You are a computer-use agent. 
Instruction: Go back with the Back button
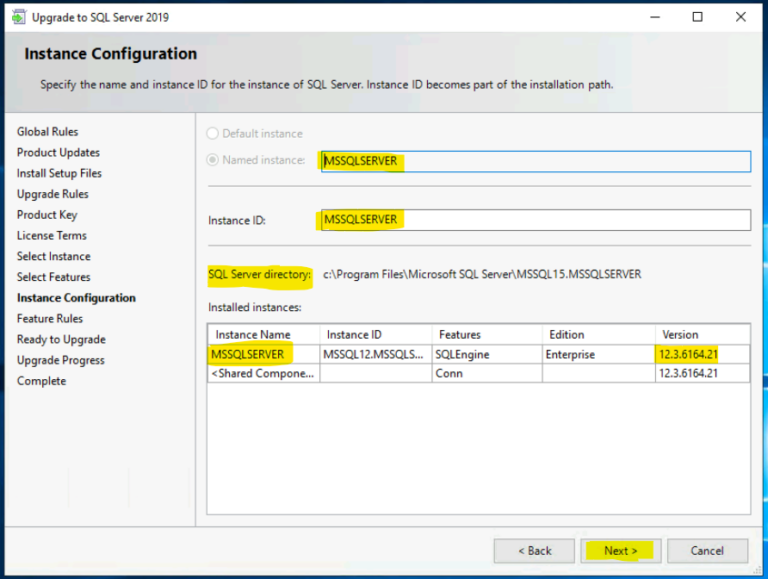(x=534, y=551)
